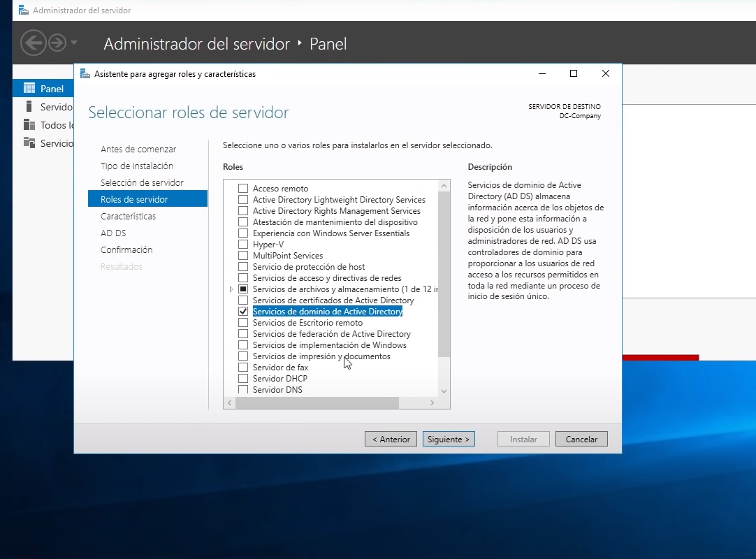Check Servicios de federación de Active Directory
756x559 pixels.
[x=243, y=334]
